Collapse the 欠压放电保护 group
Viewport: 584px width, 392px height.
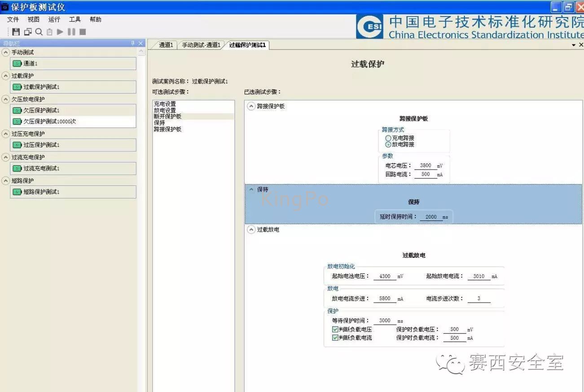tap(5, 99)
